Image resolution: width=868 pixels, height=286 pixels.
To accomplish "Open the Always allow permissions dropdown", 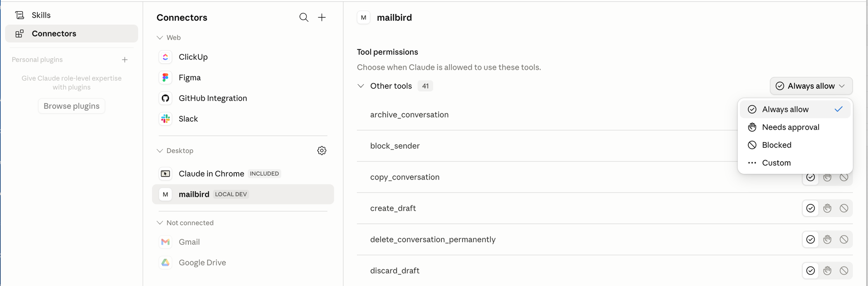I will 811,86.
